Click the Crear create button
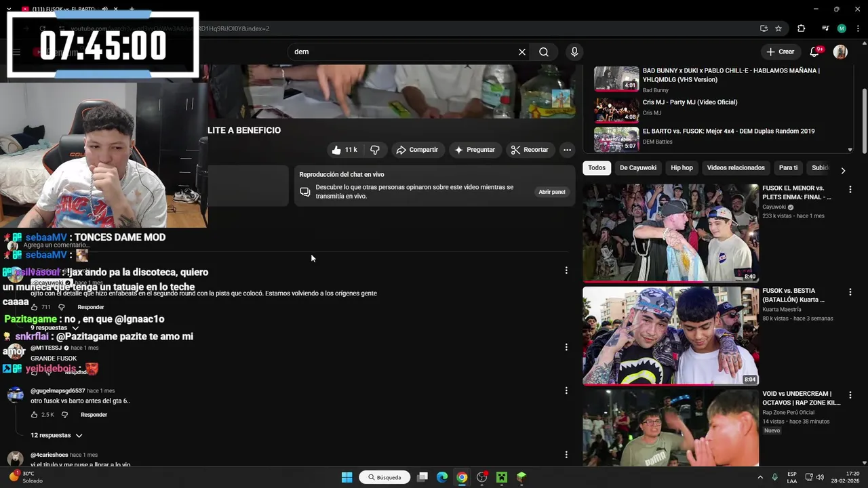Viewport: 868px width, 488px height. click(x=780, y=52)
